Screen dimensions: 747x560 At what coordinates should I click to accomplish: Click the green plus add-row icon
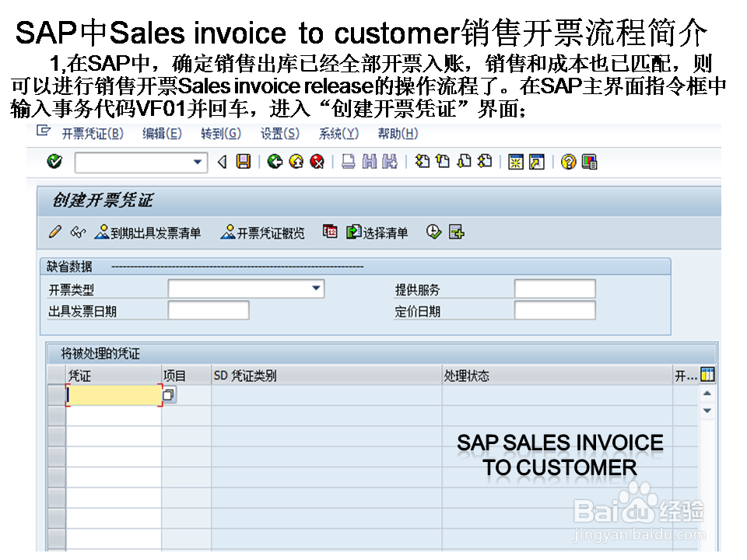[456, 232]
